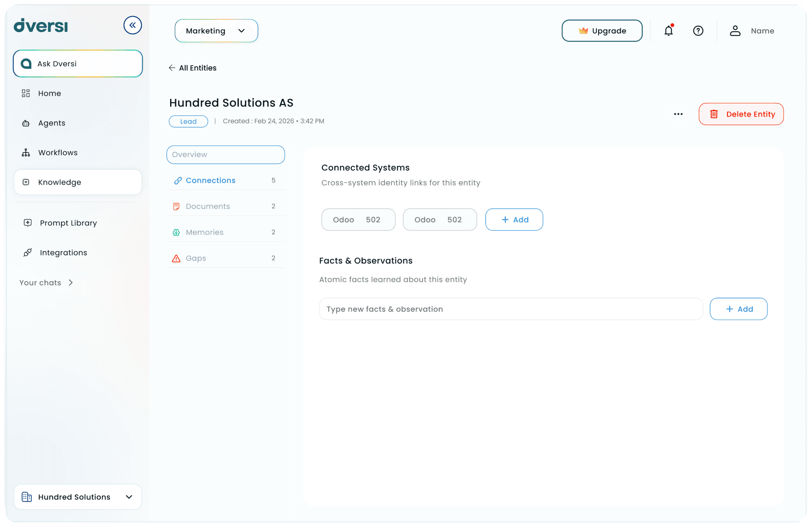Screen dimensions: 812x528
Task: Open Ask Dversi
Action: (78, 63)
